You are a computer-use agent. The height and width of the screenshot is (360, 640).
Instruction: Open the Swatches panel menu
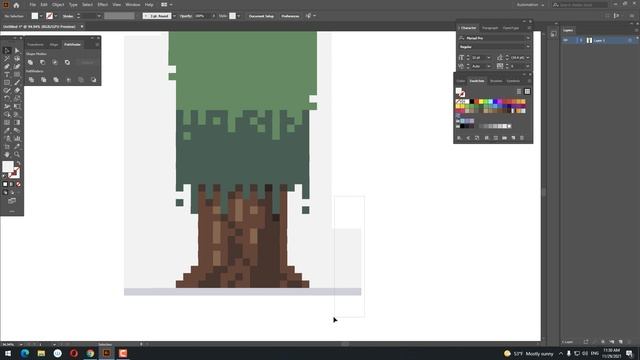tap(529, 81)
